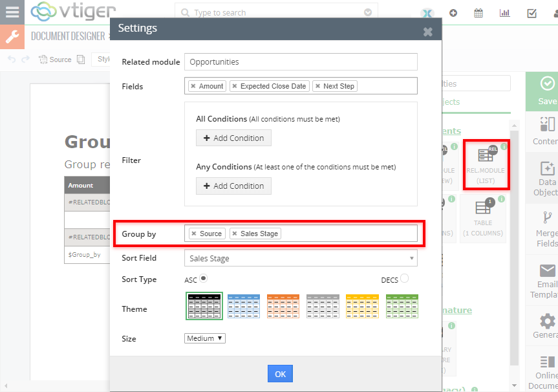Click the info icon on Rel.Module (List)

504,146
